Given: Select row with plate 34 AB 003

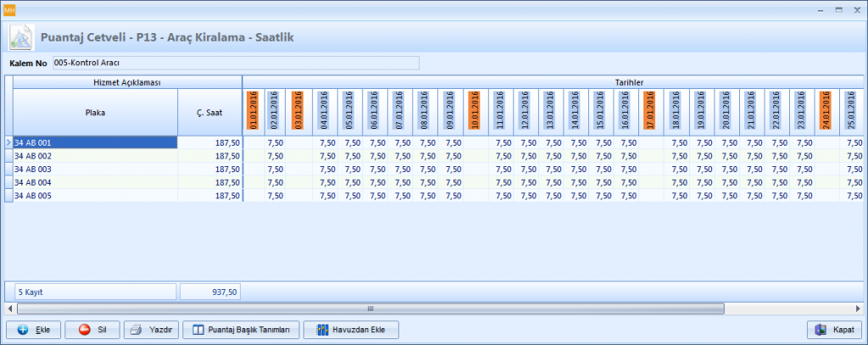Looking at the screenshot, I should coord(93,170).
